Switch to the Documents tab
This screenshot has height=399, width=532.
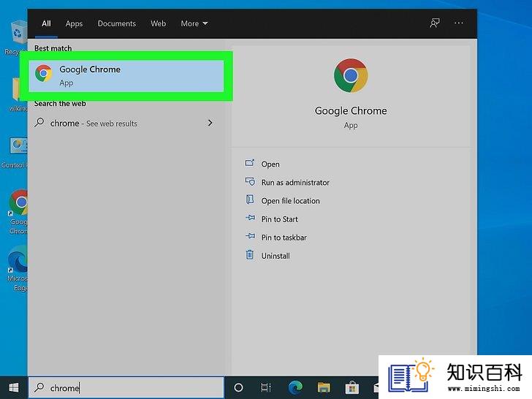click(117, 23)
